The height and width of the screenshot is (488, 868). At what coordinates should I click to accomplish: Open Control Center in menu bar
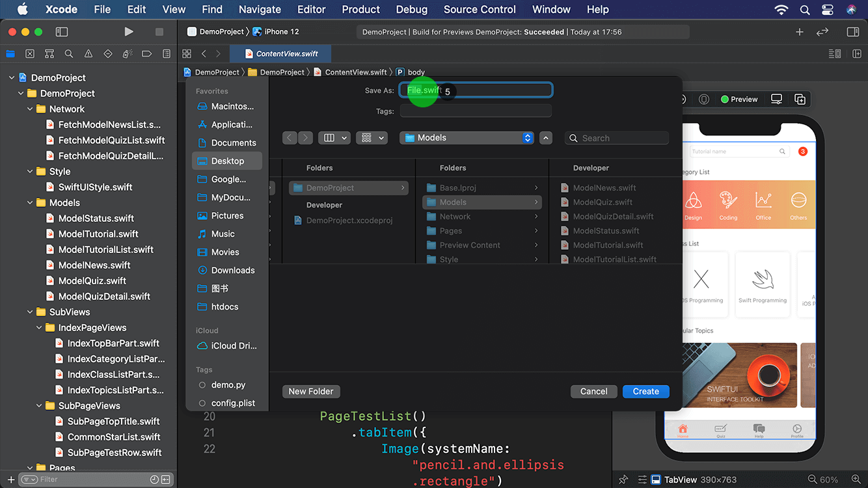[x=828, y=10]
